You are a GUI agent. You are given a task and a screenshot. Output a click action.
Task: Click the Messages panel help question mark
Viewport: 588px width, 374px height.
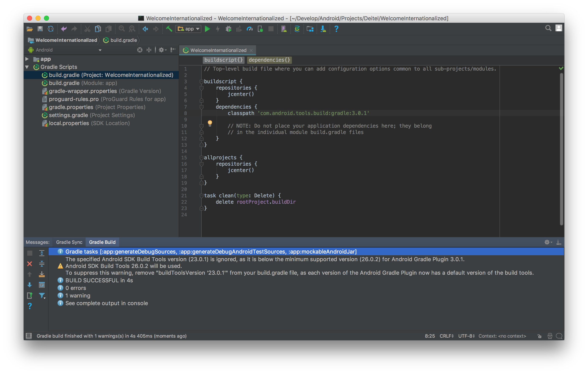click(x=30, y=306)
